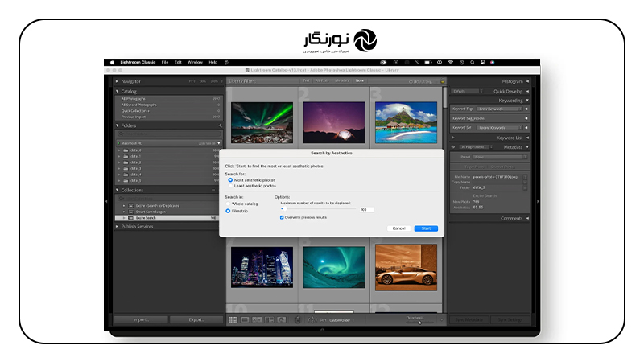Switch to People view in toolbar
Image resolution: width=644 pixels, height=362 pixels.
coord(281,319)
